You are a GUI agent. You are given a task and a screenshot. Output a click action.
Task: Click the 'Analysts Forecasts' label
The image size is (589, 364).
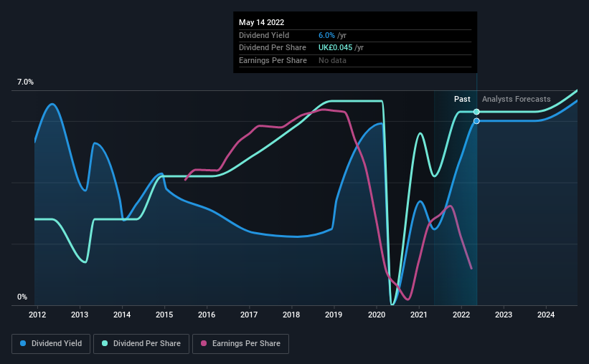pos(516,99)
